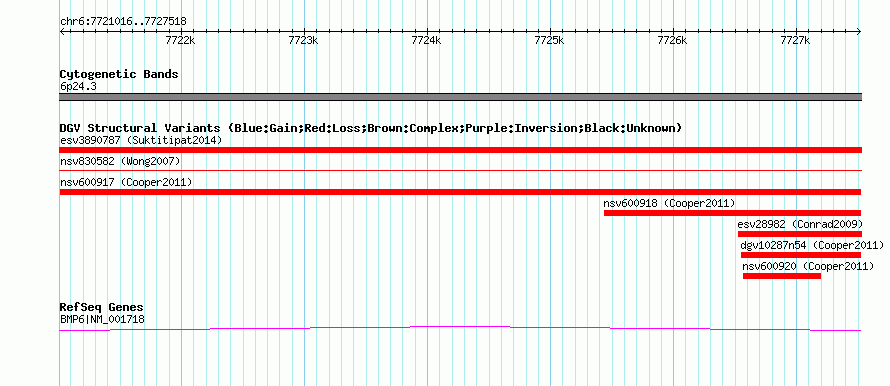Screen dimensions: 890x386
Task: Select the nsv600918 red variant bar
Action: (x=732, y=213)
